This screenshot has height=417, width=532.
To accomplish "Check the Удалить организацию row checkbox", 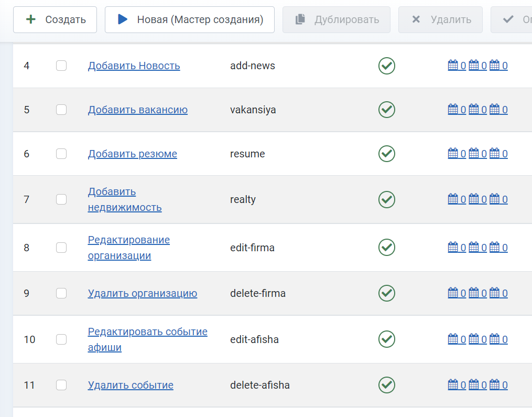I will tap(61, 293).
